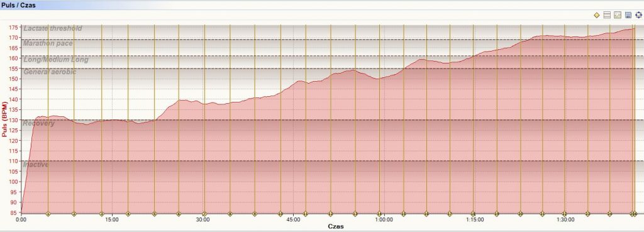Save the chart with the floppy disk icon
The height and width of the screenshot is (232, 644).
pos(628,15)
